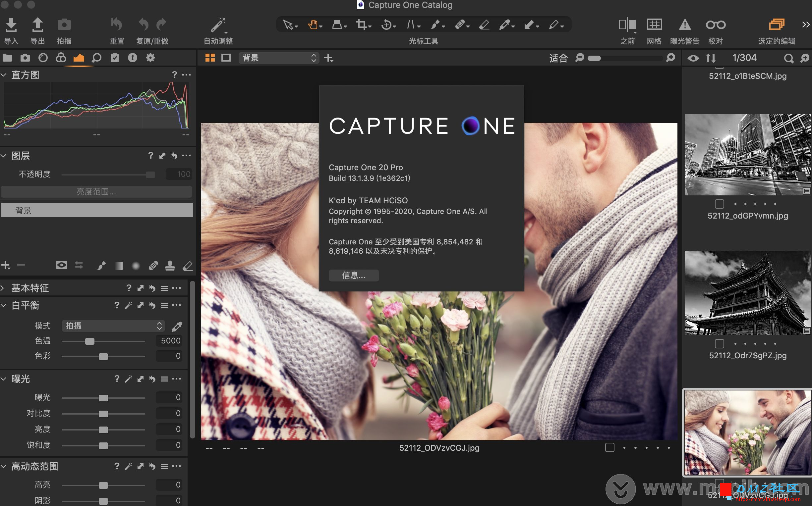Switch to single image viewer mode
This screenshot has width=812, height=506.
(x=226, y=58)
